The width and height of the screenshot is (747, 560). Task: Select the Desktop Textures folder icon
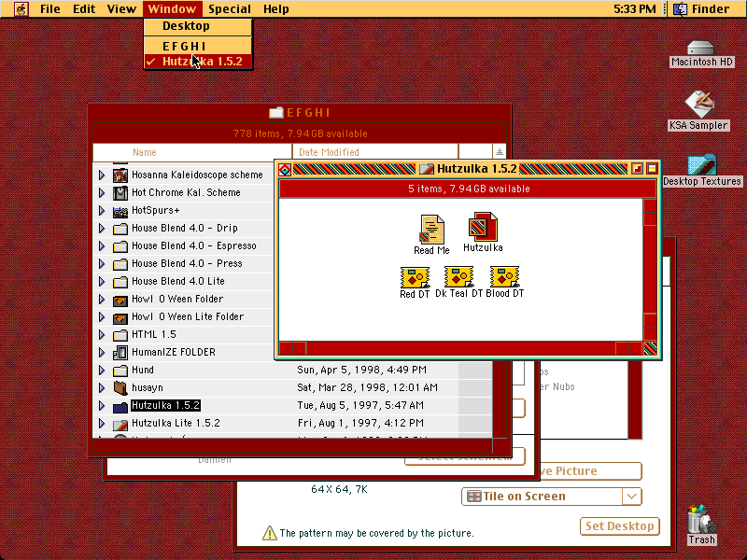702,164
